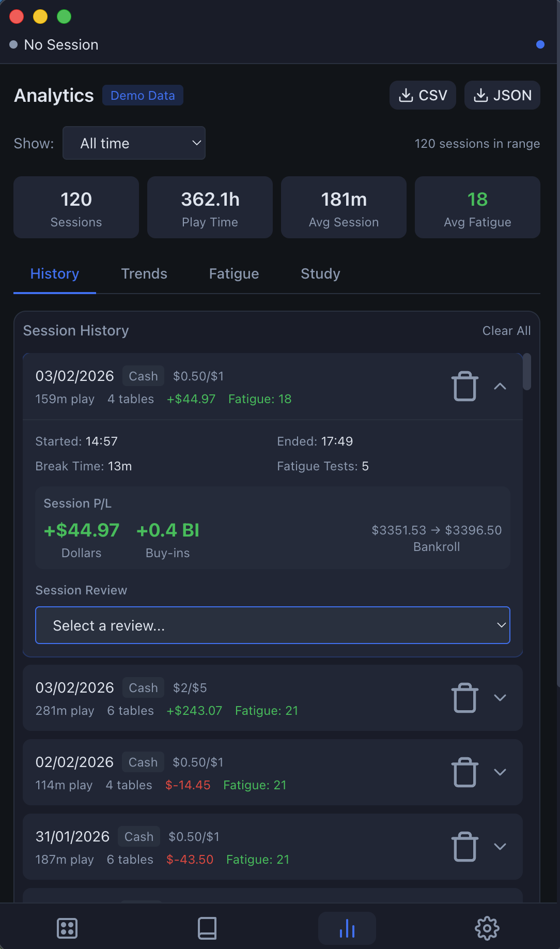Delete the $2/$5 session with trash icon

point(464,698)
